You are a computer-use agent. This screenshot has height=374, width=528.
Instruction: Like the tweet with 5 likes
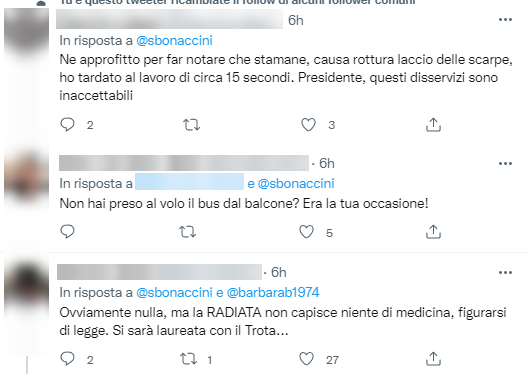tap(306, 232)
